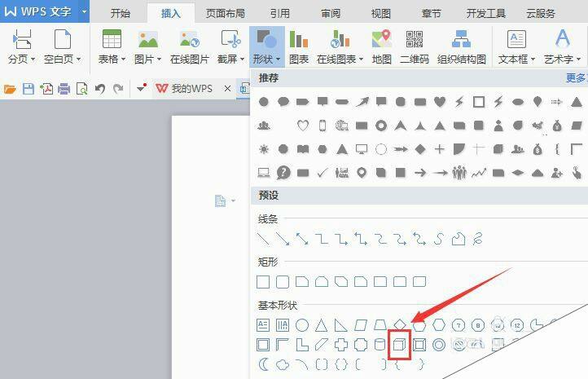The height and width of the screenshot is (379, 588).
Task: Expand the 空白页 dropdown arrow
Action: point(79,59)
